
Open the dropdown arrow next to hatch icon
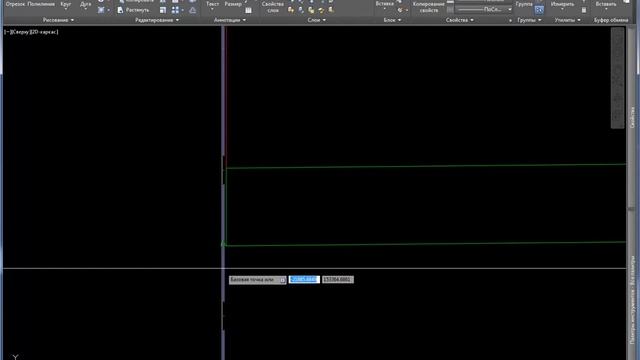coord(108,10)
